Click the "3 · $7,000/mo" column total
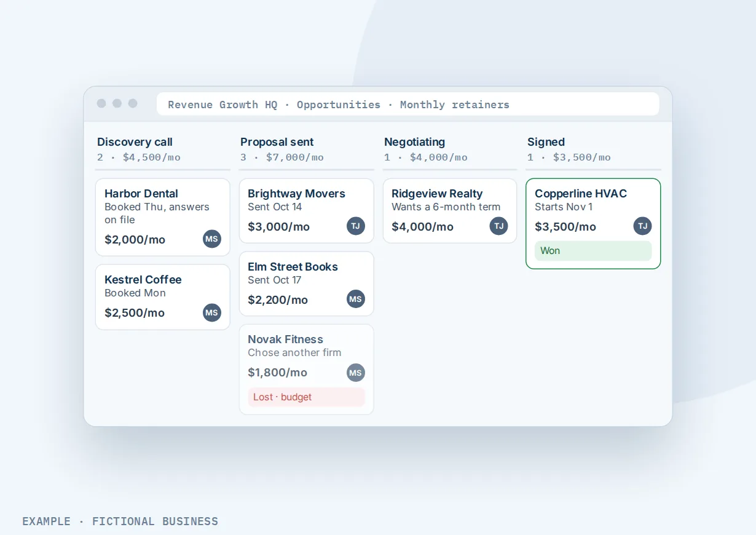 coord(282,157)
